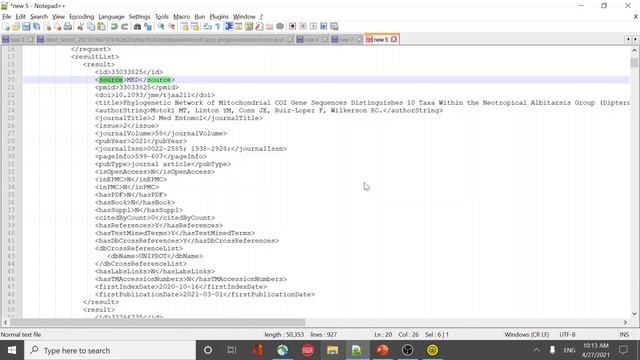Open the Macro menu
The width and height of the screenshot is (640, 360).
pos(181,17)
